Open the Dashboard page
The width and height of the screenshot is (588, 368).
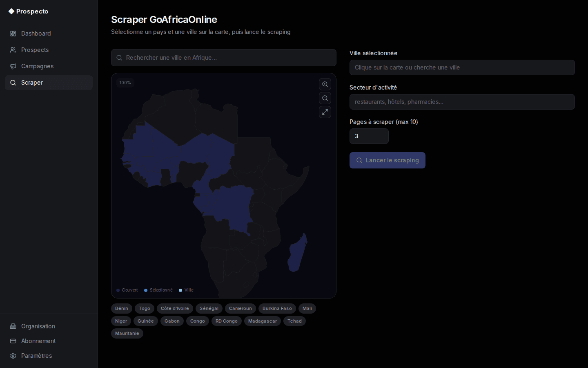[x=49, y=34]
